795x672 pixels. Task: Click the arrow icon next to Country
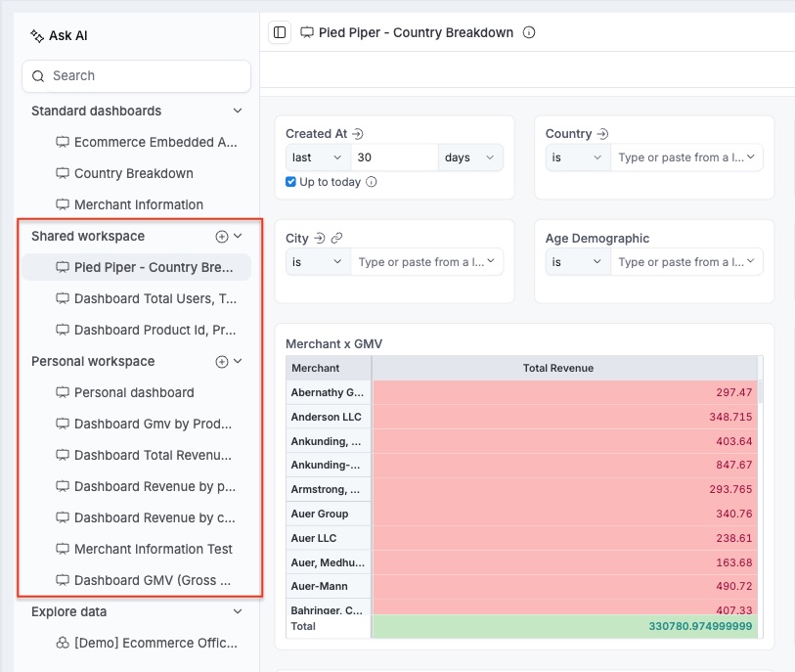(x=602, y=134)
